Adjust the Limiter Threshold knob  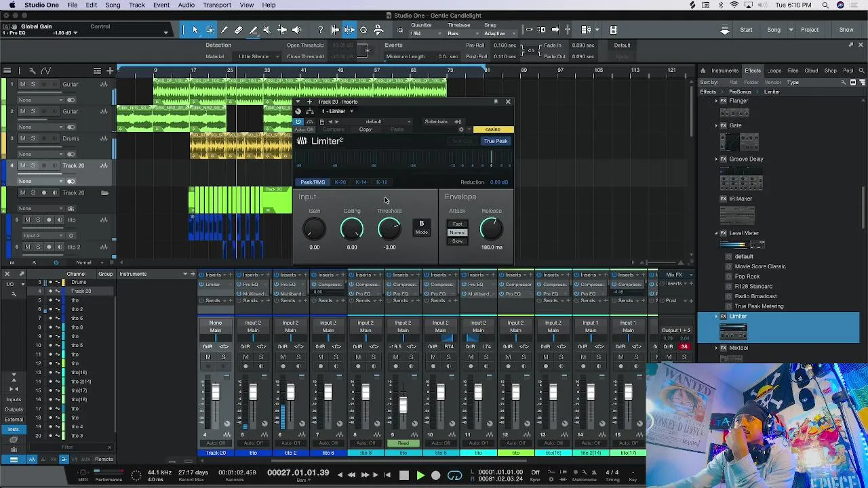389,230
